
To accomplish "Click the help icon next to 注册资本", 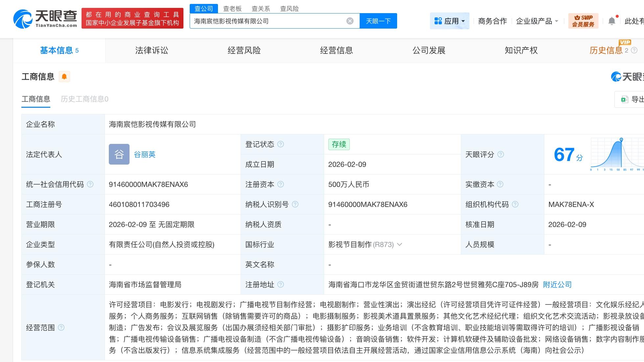I will coord(281,184).
